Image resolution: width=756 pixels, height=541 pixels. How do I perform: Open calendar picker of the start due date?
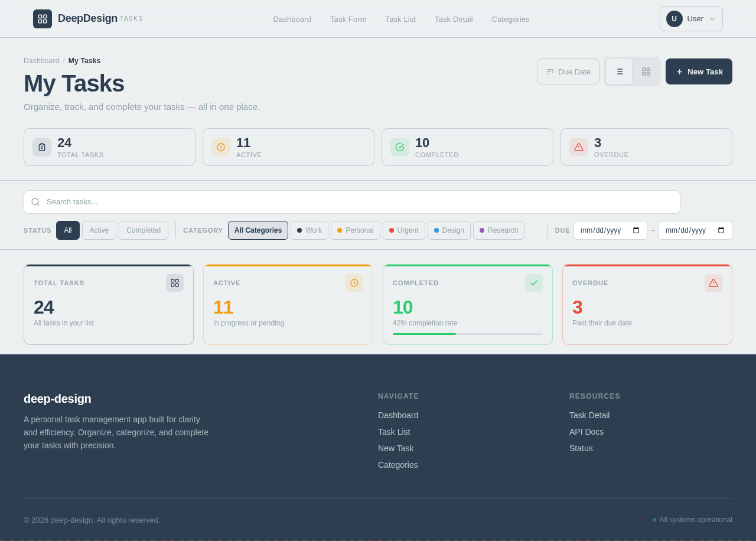pos(636,230)
